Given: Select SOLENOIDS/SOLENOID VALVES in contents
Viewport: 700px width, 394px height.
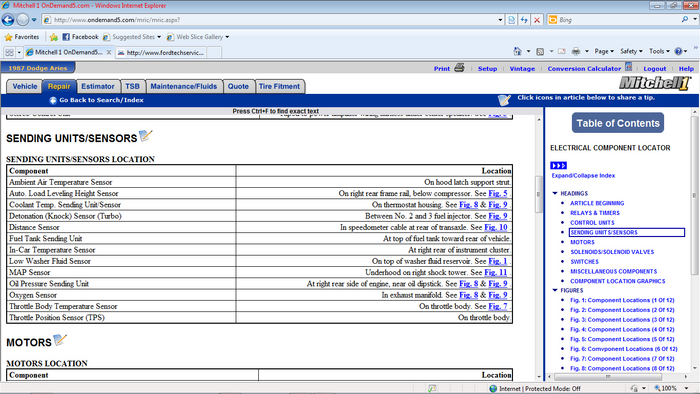Looking at the screenshot, I should (x=612, y=252).
